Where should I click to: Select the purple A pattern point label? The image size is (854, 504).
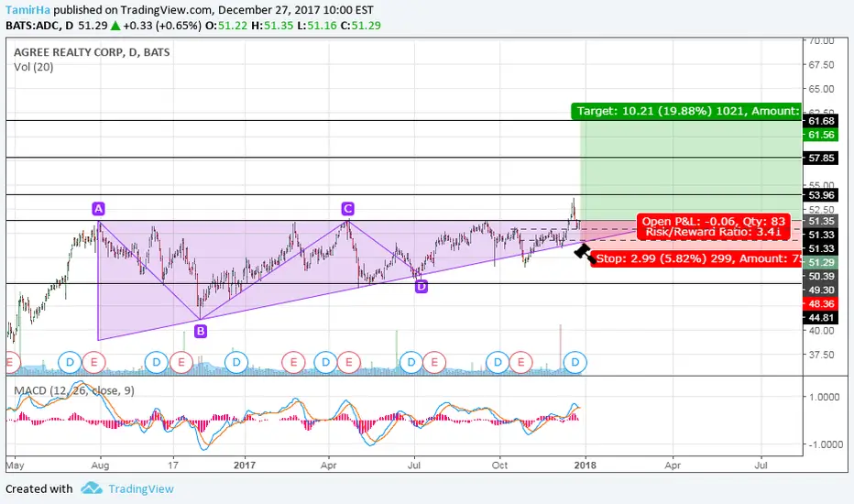pos(98,209)
